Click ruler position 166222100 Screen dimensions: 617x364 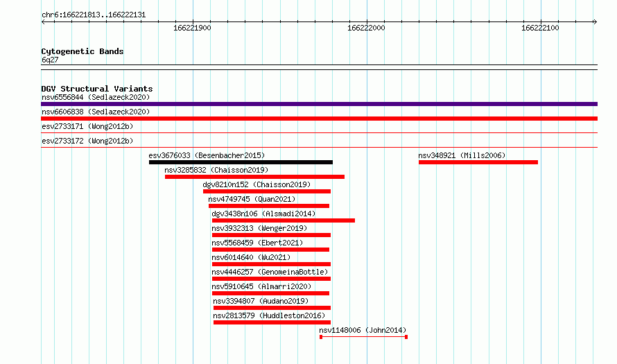click(x=540, y=28)
